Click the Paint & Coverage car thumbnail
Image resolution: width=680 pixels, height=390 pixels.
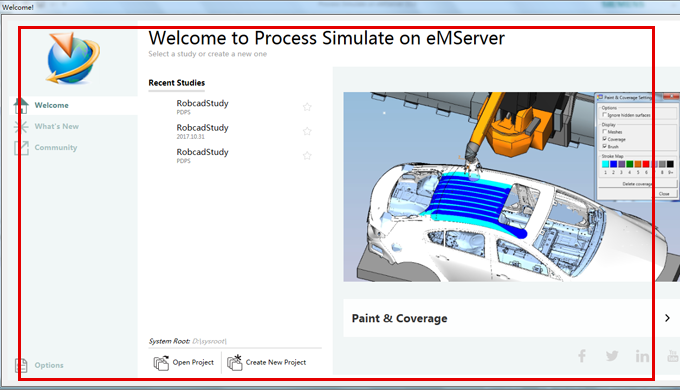(x=512, y=187)
